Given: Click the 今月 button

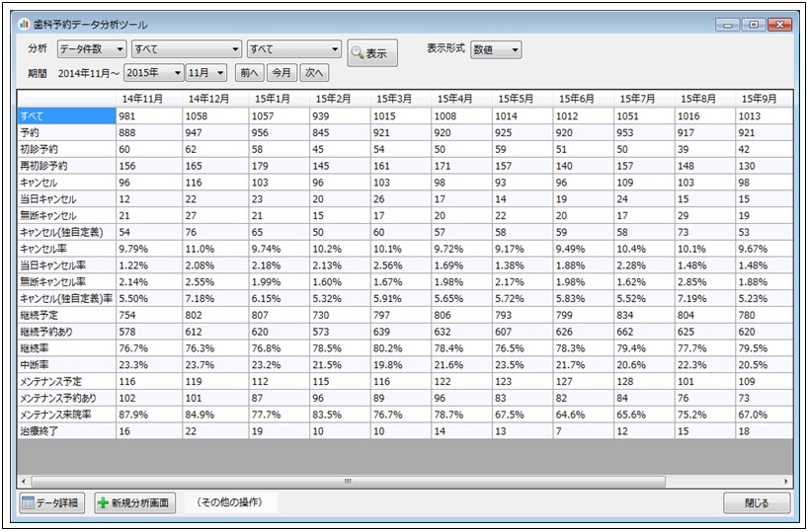Looking at the screenshot, I should [x=282, y=73].
